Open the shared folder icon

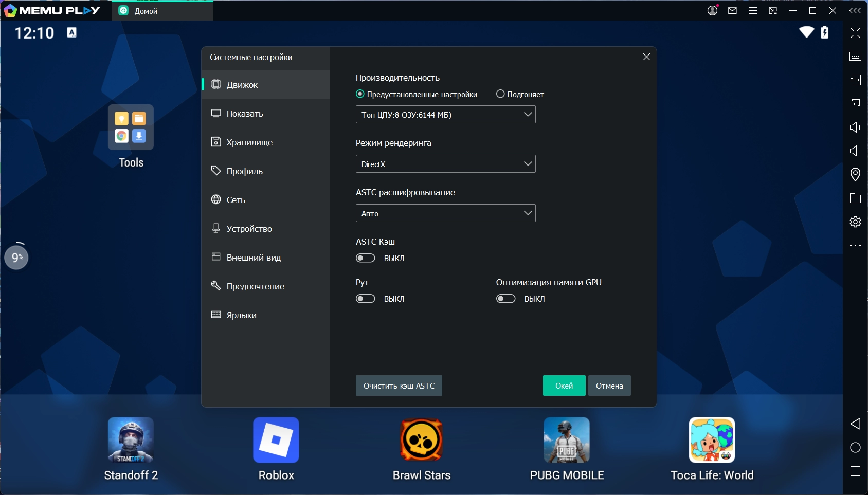(x=855, y=198)
